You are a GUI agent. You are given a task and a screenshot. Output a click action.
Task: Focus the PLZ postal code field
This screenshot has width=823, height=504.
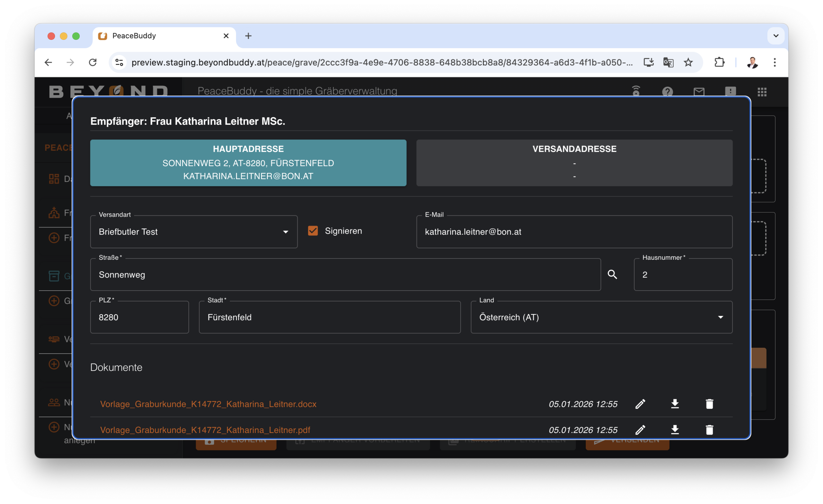[139, 317]
